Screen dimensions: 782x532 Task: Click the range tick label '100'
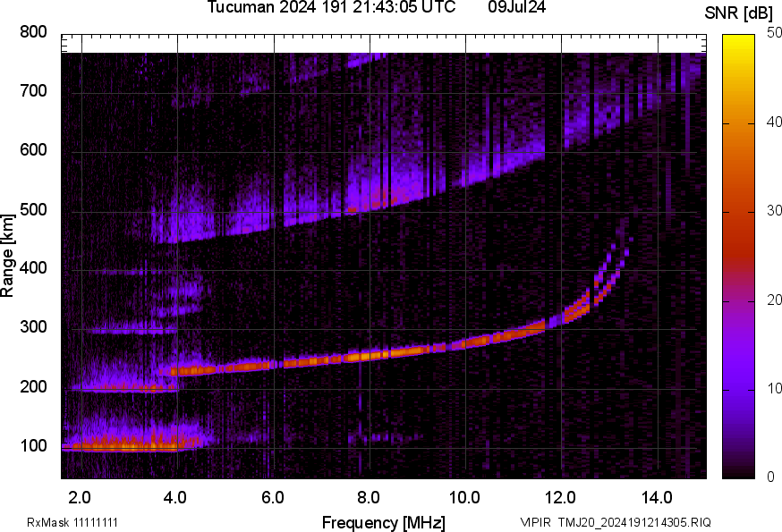[x=33, y=446]
